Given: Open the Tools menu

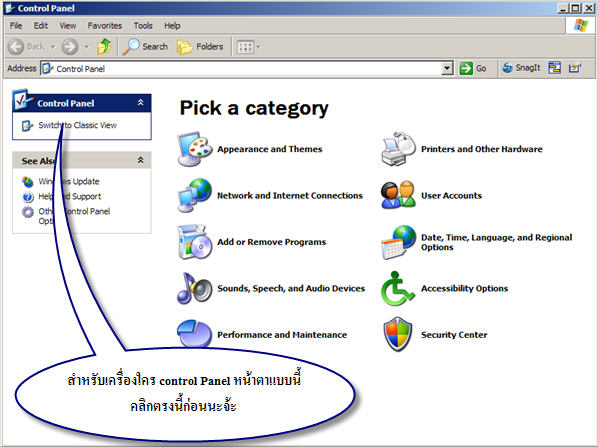Looking at the screenshot, I should pyautogui.click(x=143, y=26).
